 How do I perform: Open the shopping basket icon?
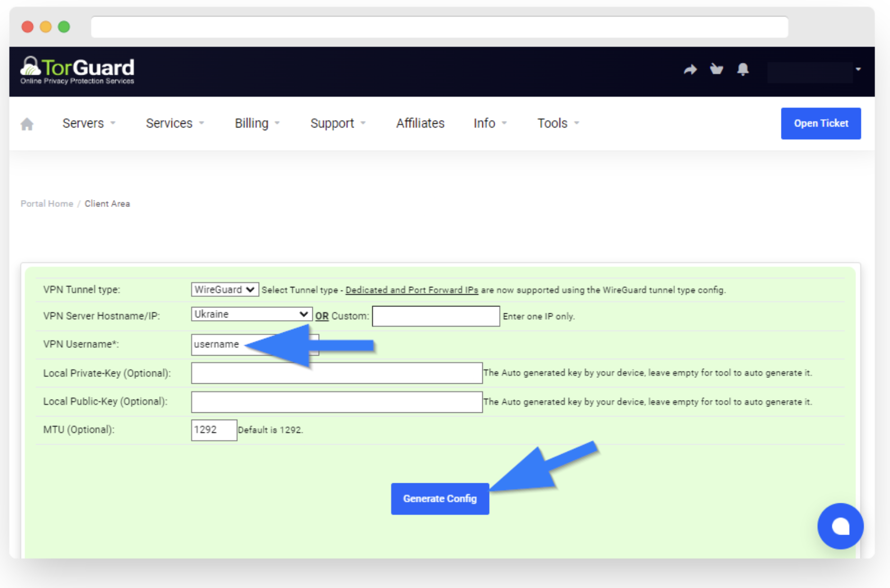click(x=716, y=69)
